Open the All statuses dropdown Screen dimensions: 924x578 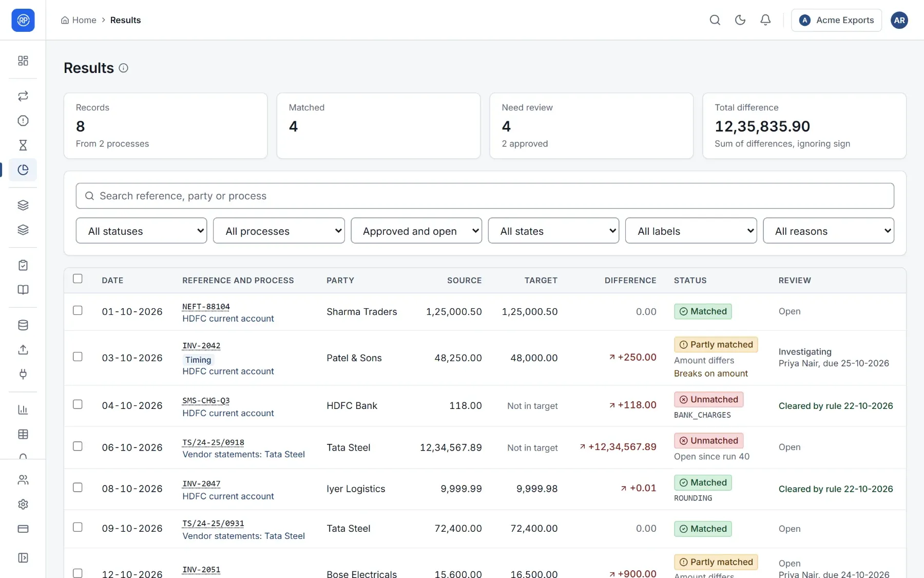pos(141,231)
